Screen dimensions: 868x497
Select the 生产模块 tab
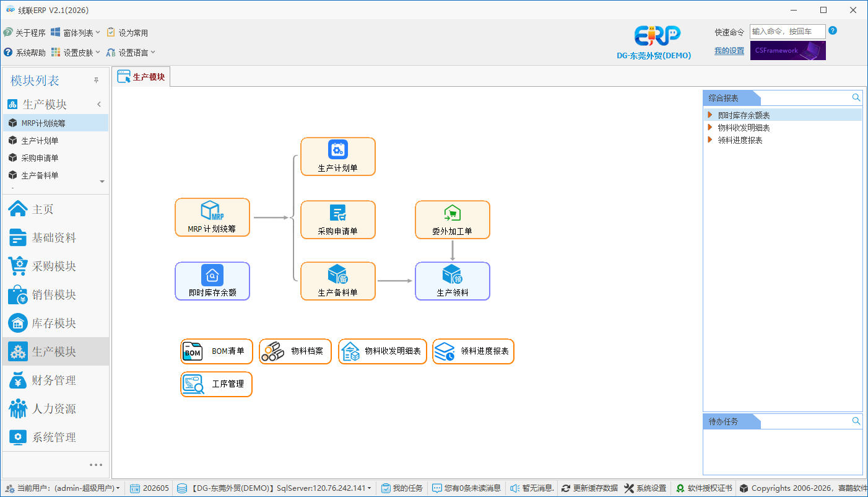pos(142,77)
